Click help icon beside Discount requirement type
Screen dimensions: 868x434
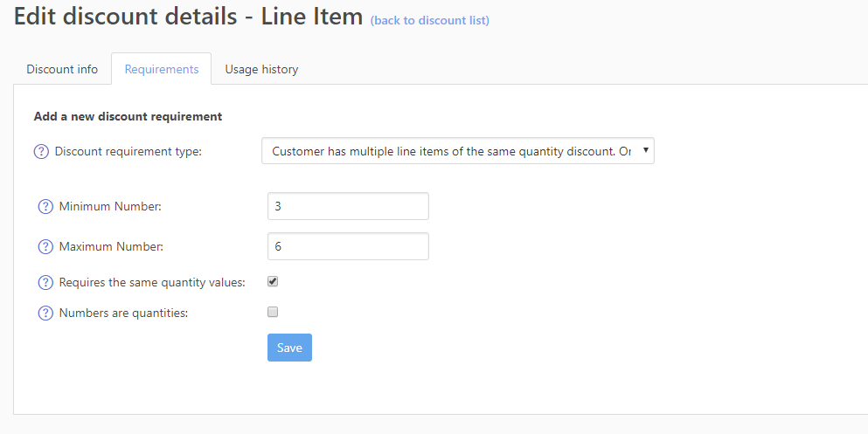[41, 152]
